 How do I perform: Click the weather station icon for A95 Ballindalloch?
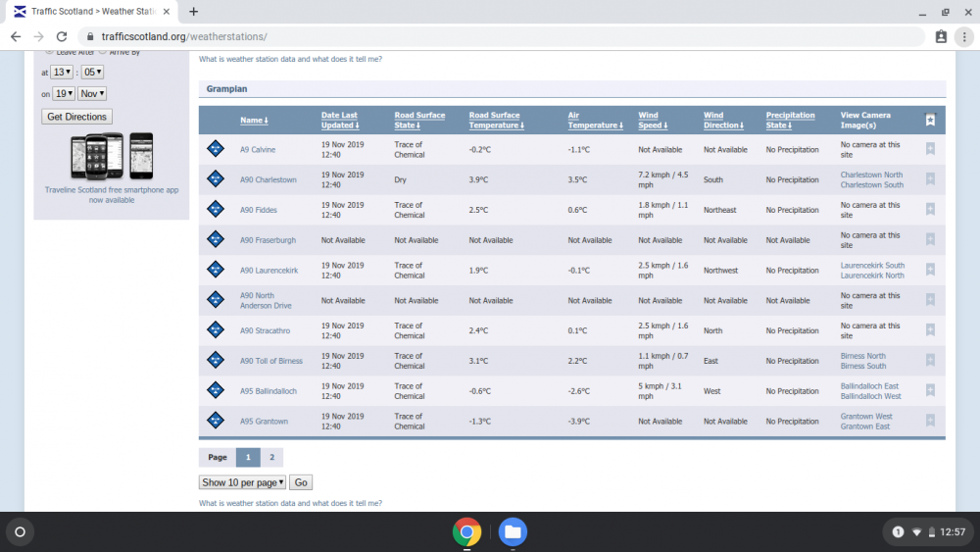click(x=216, y=390)
